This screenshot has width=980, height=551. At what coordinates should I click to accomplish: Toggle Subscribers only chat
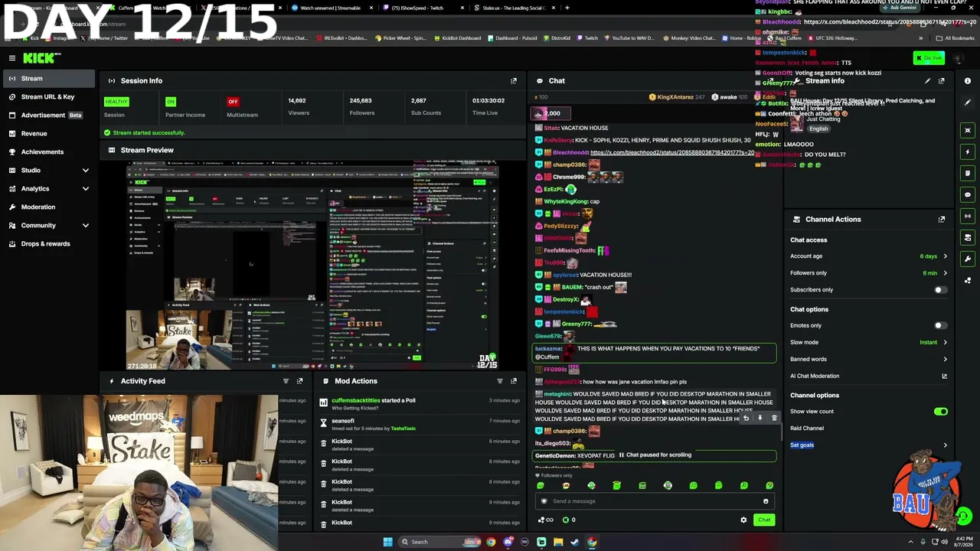940,290
